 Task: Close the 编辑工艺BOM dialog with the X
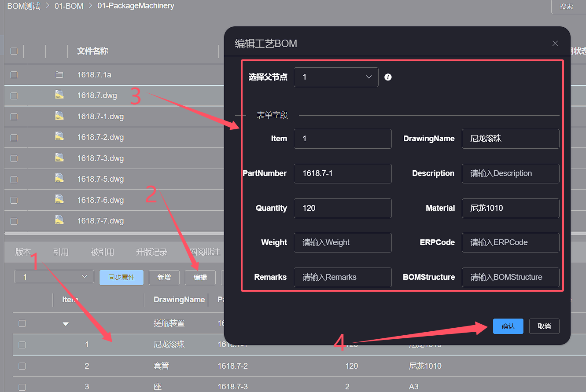[x=555, y=43]
